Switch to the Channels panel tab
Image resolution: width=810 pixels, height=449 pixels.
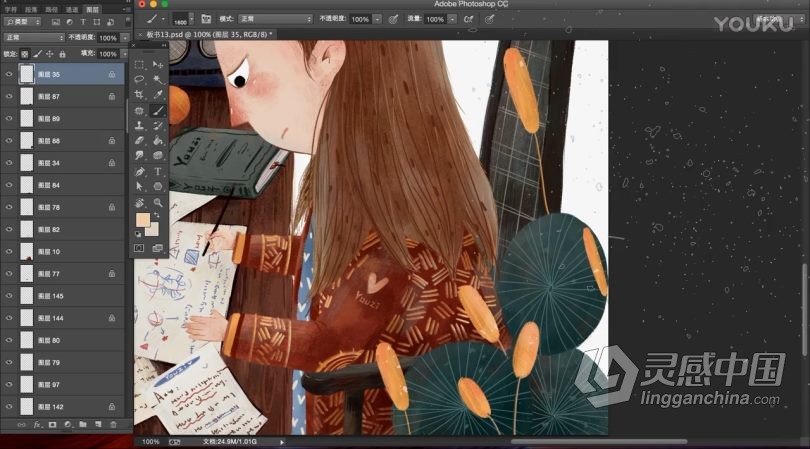coord(71,9)
